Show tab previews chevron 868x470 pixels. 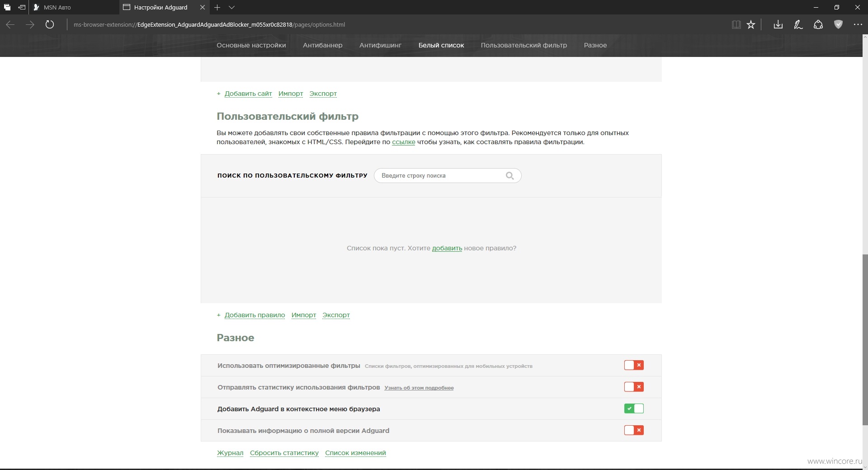(231, 7)
